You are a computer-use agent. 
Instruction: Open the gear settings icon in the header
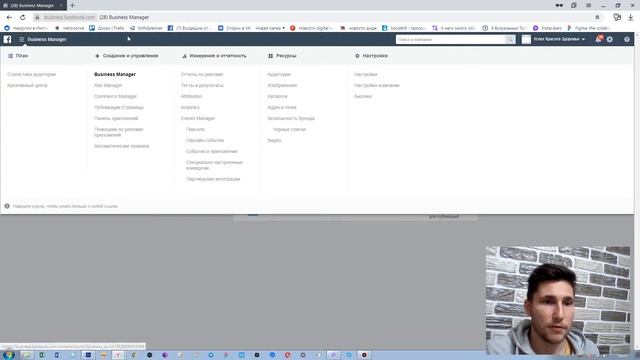click(x=610, y=39)
